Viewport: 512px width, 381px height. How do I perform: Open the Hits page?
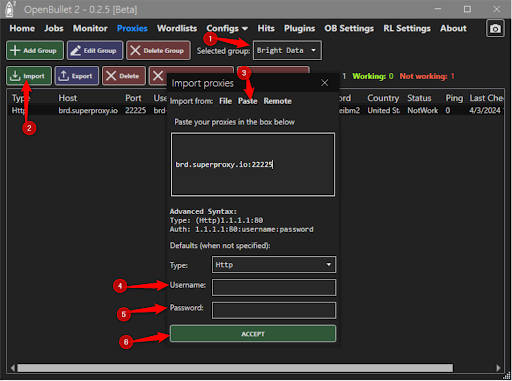266,29
